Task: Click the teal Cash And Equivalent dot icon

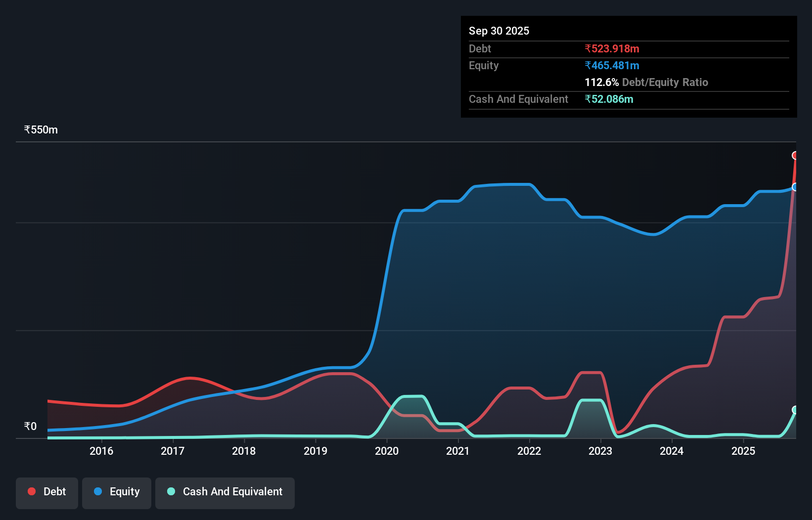Action: coord(171,491)
